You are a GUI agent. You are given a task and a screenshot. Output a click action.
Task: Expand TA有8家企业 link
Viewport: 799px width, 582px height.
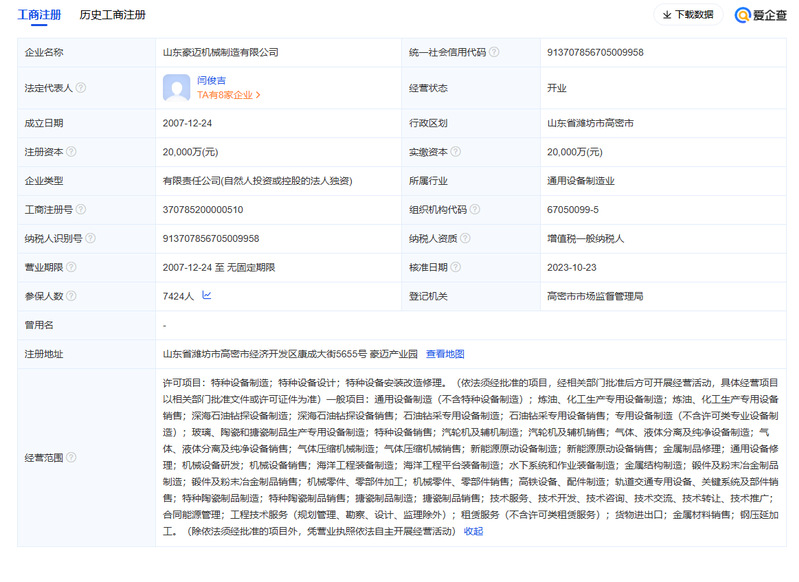[x=229, y=96]
